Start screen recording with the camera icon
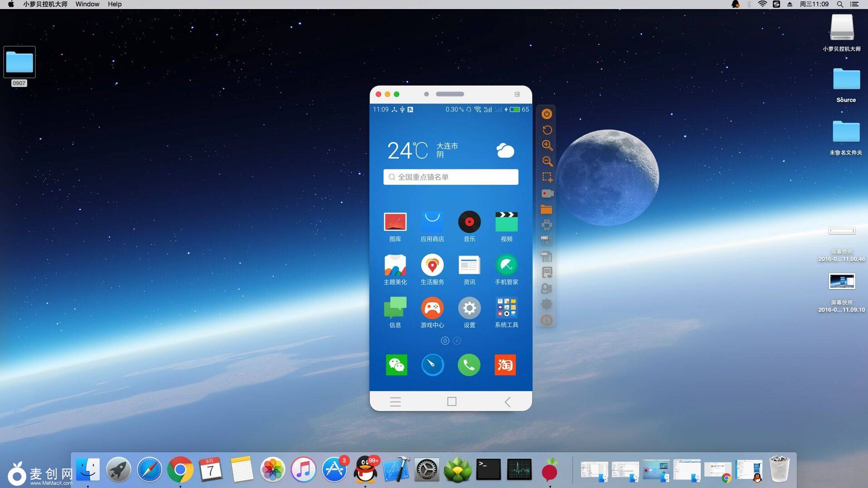This screenshot has height=488, width=868. tap(547, 193)
